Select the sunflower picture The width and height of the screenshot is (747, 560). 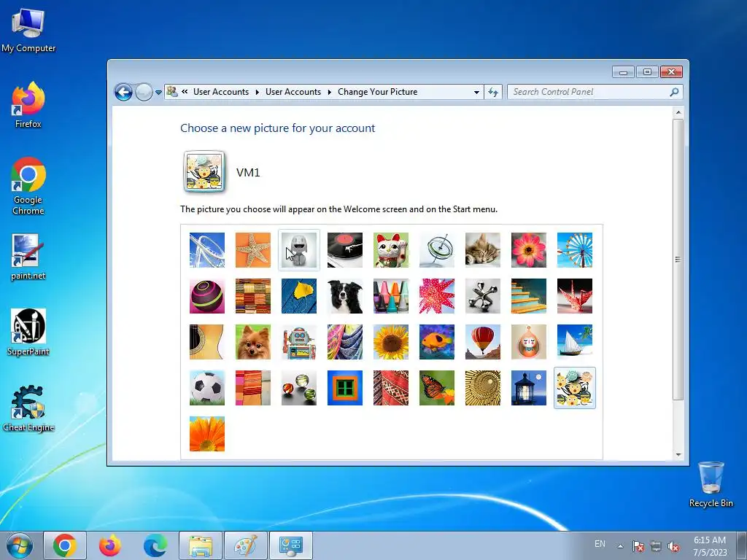[x=391, y=342]
